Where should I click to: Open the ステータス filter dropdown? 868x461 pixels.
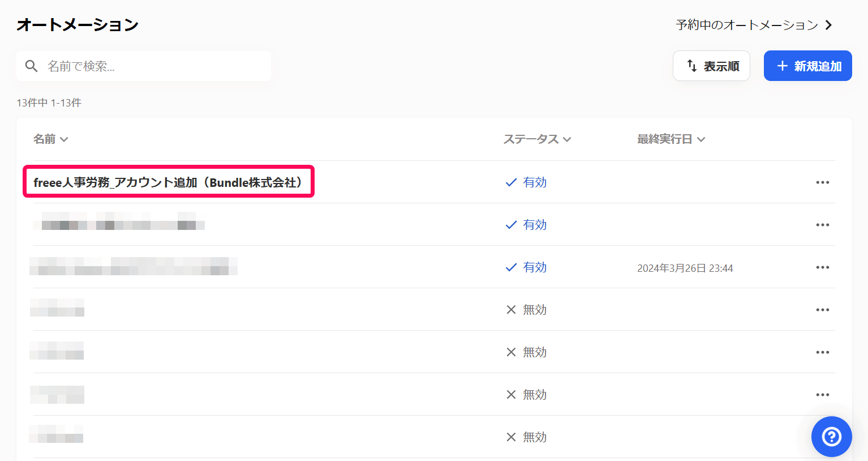568,139
